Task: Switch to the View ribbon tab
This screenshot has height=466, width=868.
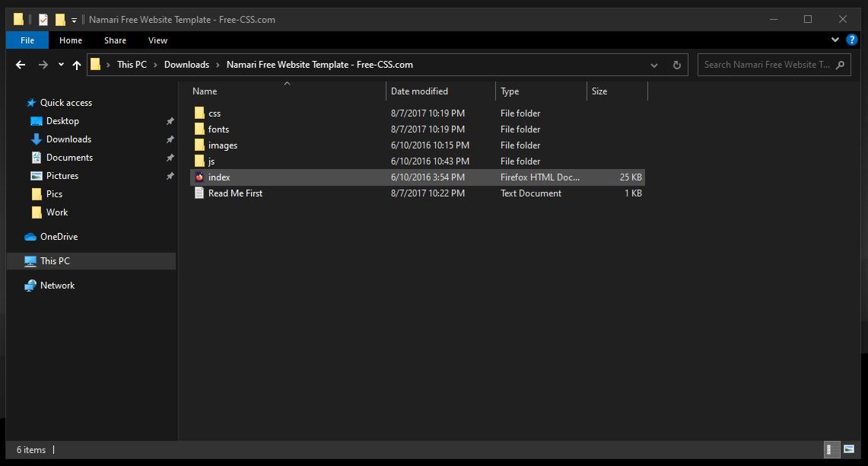Action: 157,40
